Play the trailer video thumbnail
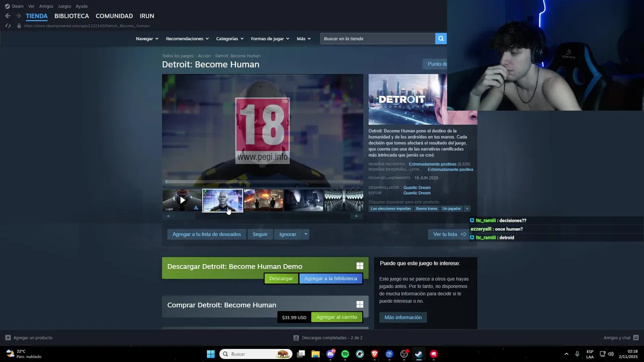Image resolution: width=644 pixels, height=362 pixels. coord(182,200)
